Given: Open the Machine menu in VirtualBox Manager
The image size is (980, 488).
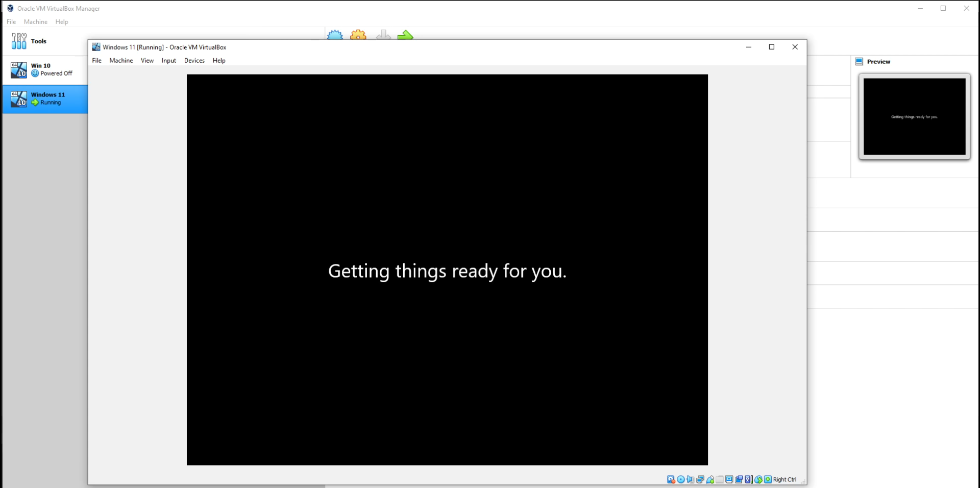Looking at the screenshot, I should coord(36,22).
